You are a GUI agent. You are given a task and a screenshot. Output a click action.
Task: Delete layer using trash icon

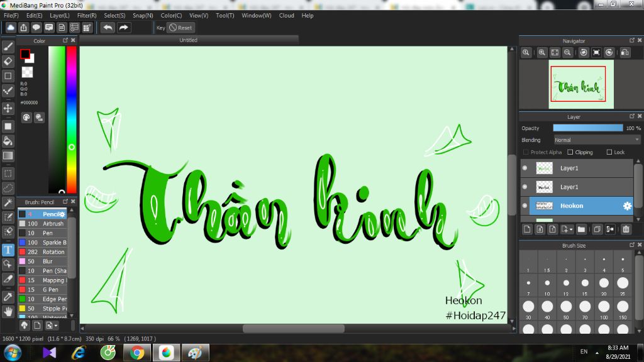pos(626,229)
